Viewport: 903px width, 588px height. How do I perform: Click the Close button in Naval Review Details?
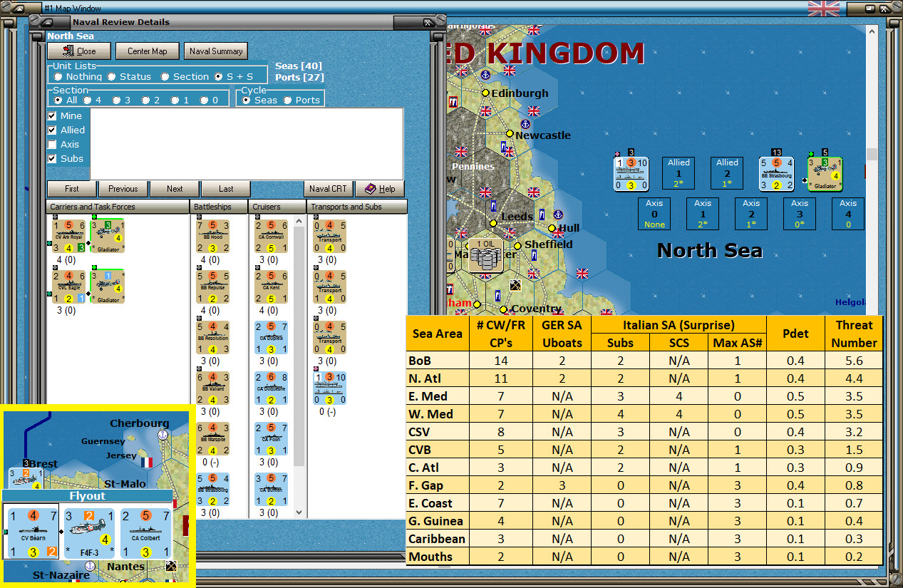(79, 51)
